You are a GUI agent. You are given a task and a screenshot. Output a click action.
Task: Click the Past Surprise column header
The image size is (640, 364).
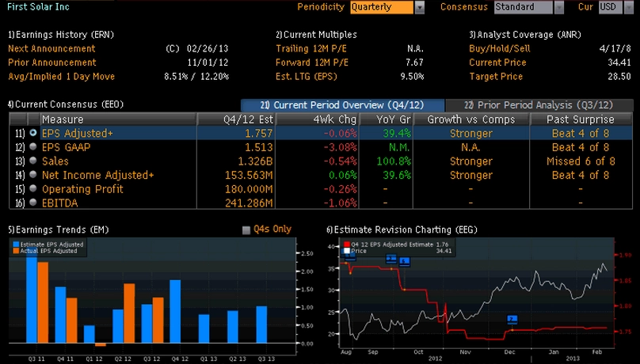click(581, 119)
